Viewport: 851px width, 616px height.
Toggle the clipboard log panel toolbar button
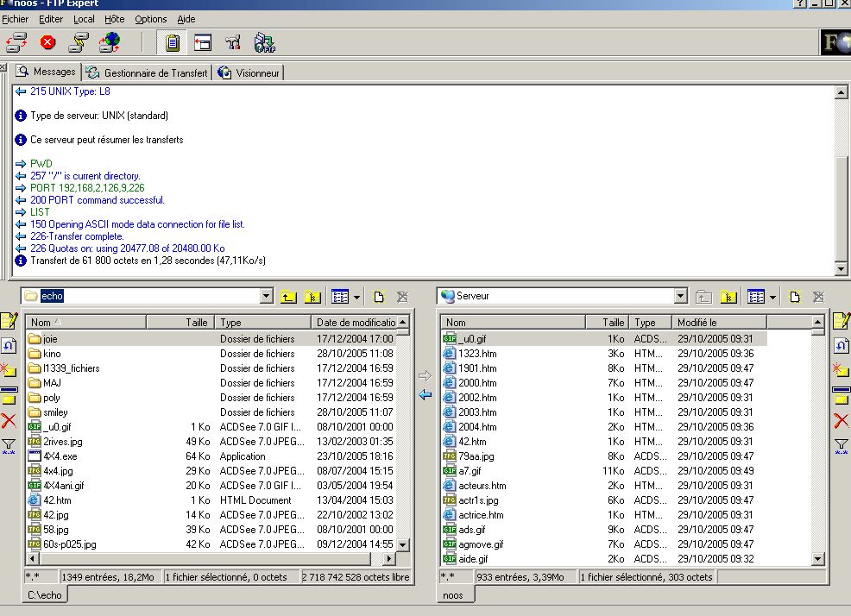(173, 42)
